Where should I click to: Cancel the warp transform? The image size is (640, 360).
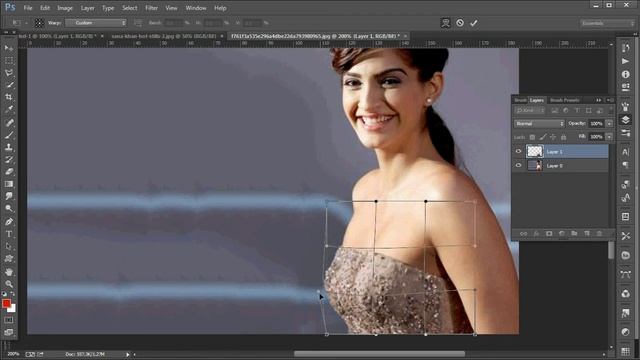pyautogui.click(x=460, y=23)
